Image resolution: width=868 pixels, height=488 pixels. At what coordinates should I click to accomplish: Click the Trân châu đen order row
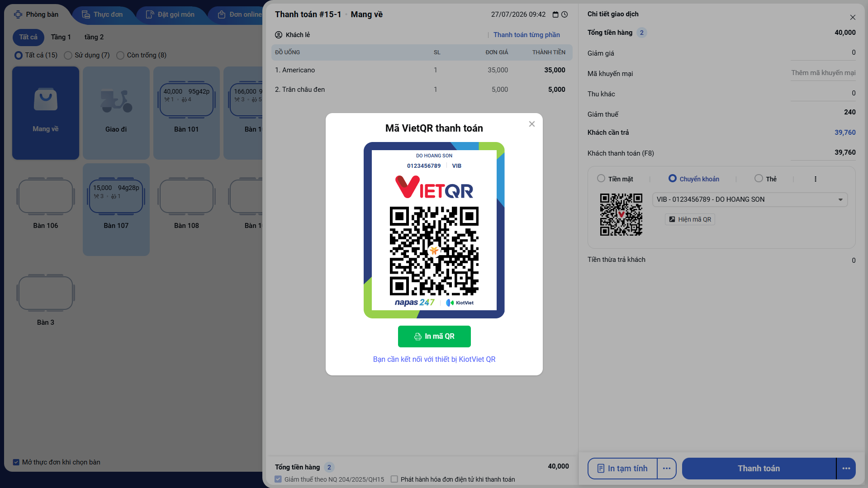(x=422, y=90)
